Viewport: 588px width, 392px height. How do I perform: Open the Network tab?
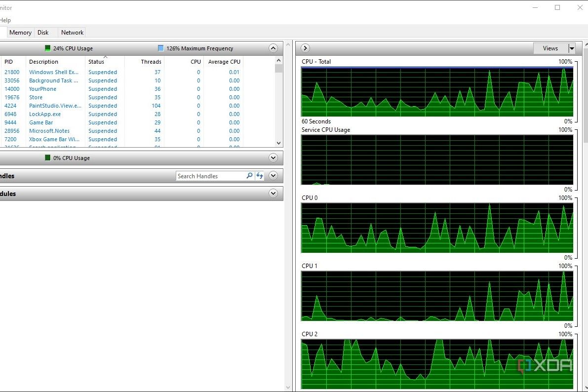(x=72, y=33)
